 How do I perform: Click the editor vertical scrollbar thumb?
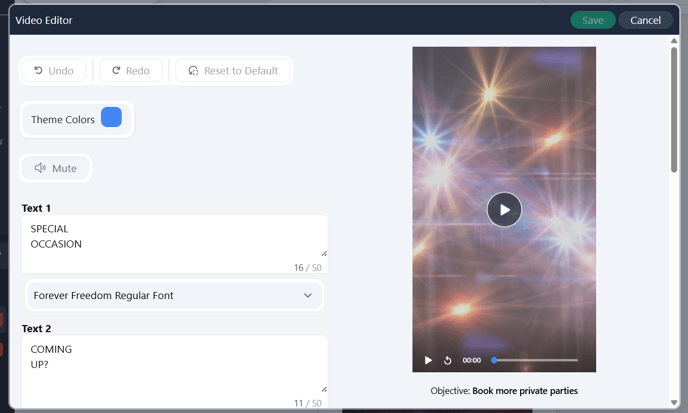674,110
